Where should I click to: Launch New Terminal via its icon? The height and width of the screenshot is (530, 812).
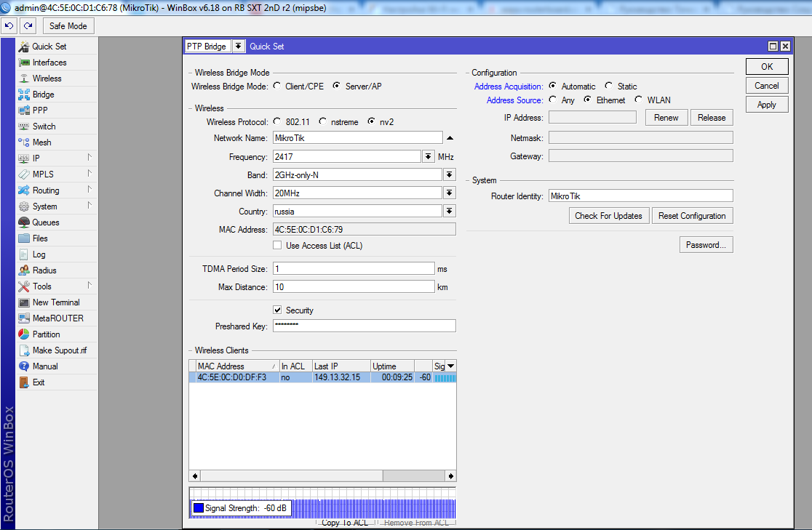click(x=24, y=302)
